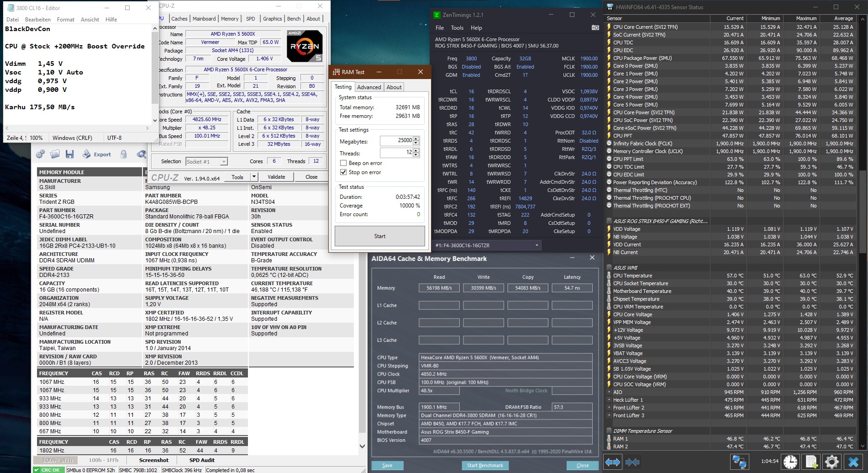This screenshot has height=473, width=868.
Task: Click Start Benchmark in AIDA64
Action: point(485,465)
